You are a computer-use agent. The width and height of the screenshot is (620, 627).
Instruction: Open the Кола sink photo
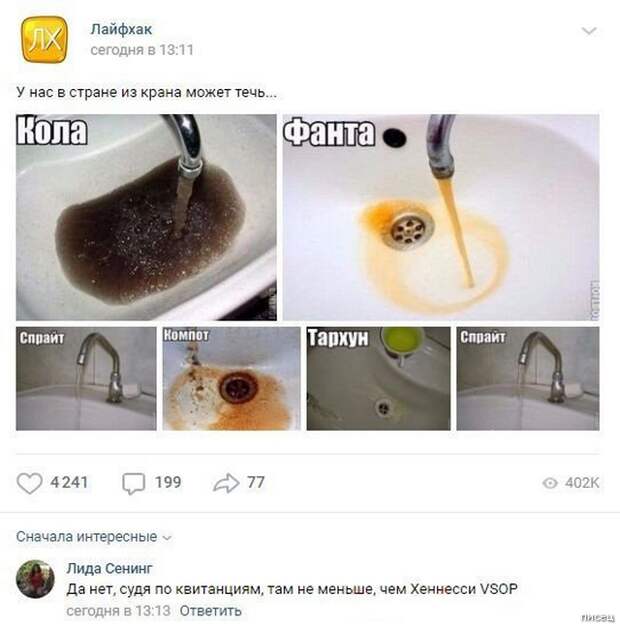coord(146,217)
